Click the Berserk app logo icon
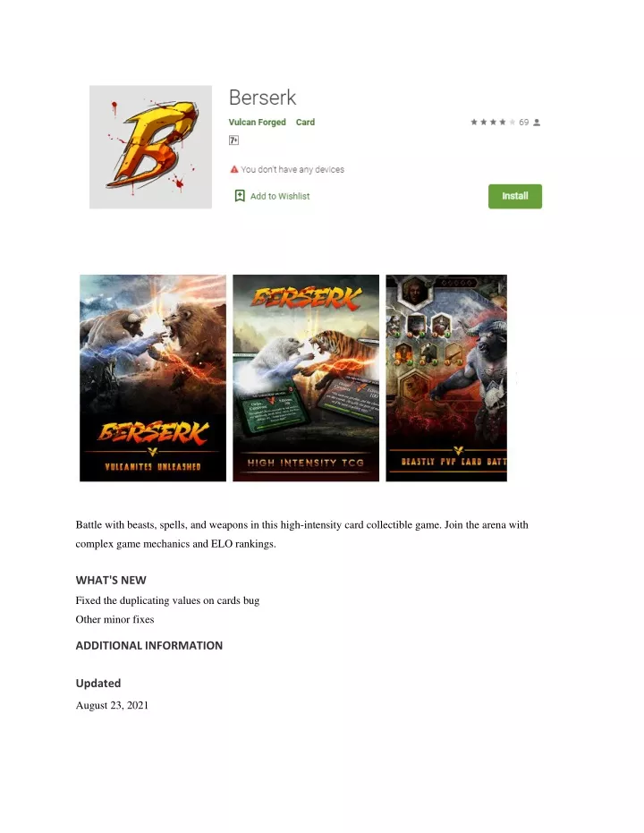644x833 pixels. (150, 147)
